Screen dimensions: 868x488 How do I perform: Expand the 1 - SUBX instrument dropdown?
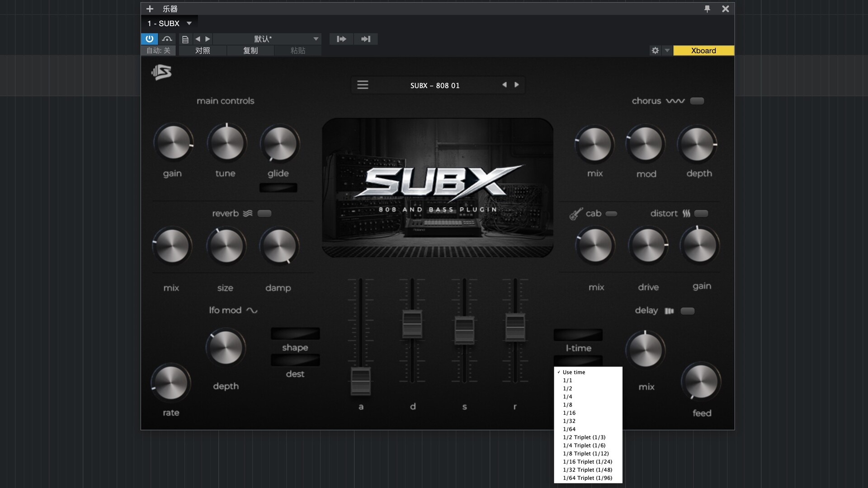[x=189, y=23]
